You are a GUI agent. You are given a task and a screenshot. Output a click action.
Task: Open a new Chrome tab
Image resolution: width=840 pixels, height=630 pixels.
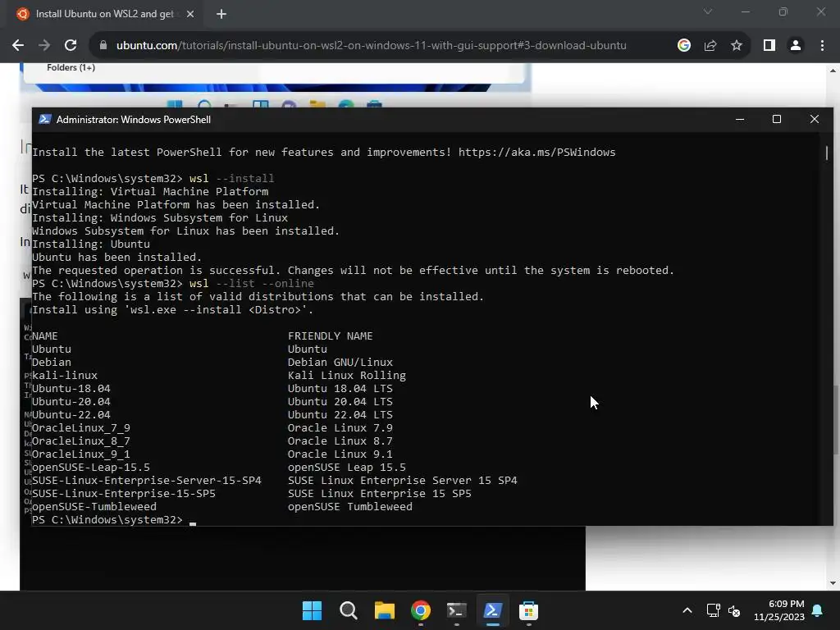tap(221, 14)
